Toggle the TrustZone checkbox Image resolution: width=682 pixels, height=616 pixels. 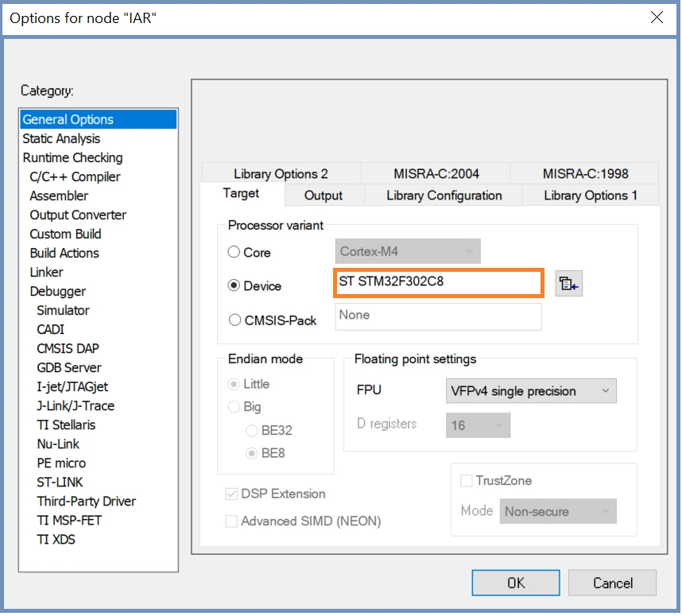click(x=467, y=481)
